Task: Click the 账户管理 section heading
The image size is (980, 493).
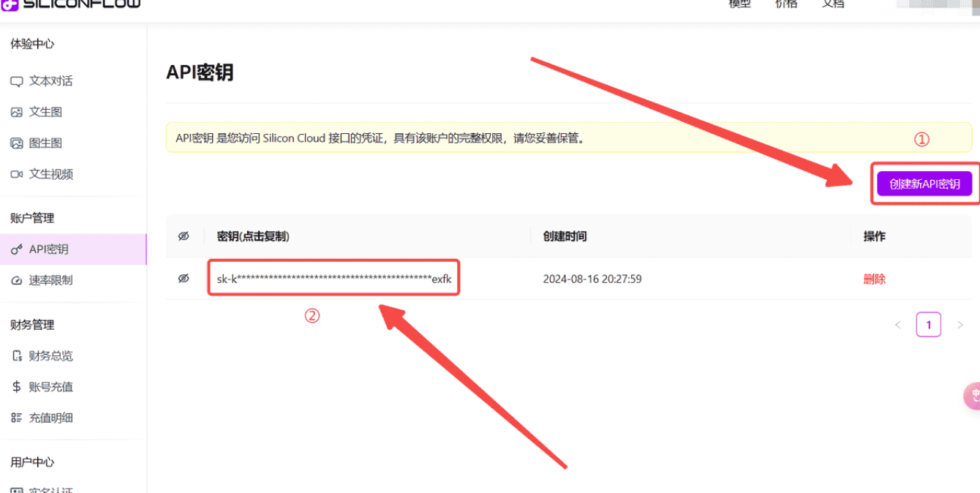Action: [32, 218]
